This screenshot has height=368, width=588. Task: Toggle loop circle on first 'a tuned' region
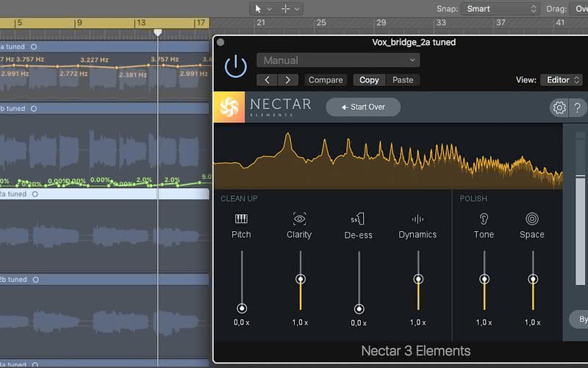pos(34,46)
